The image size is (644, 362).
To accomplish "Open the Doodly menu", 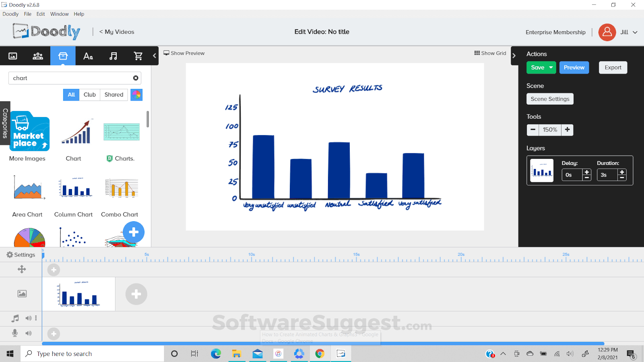I will pyautogui.click(x=10, y=14).
